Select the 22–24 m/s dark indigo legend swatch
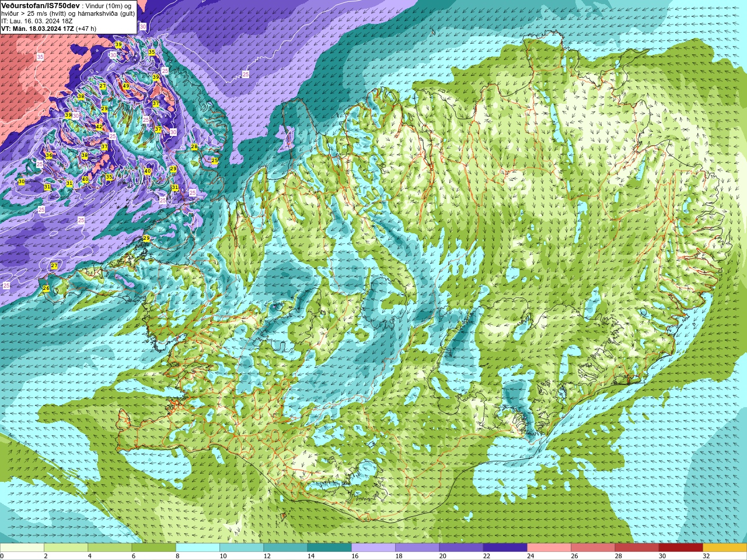Image resolution: width=747 pixels, height=560 pixels. 505,548
